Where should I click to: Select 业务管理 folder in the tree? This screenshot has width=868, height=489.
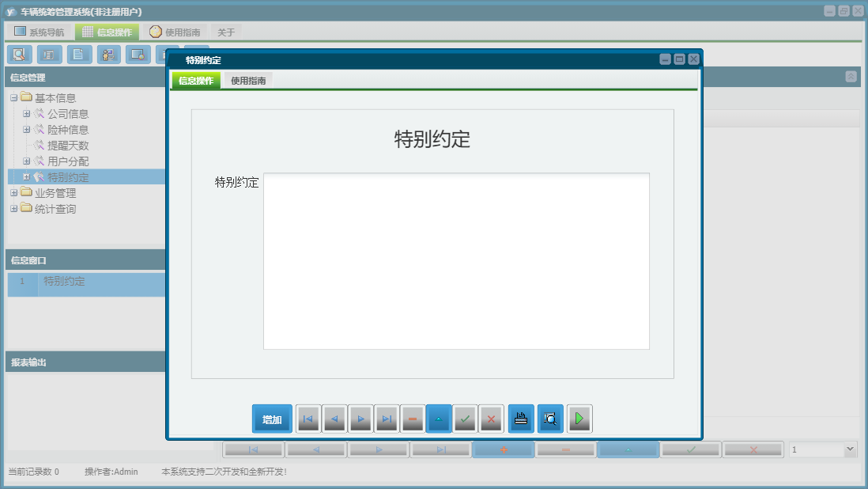(x=55, y=193)
